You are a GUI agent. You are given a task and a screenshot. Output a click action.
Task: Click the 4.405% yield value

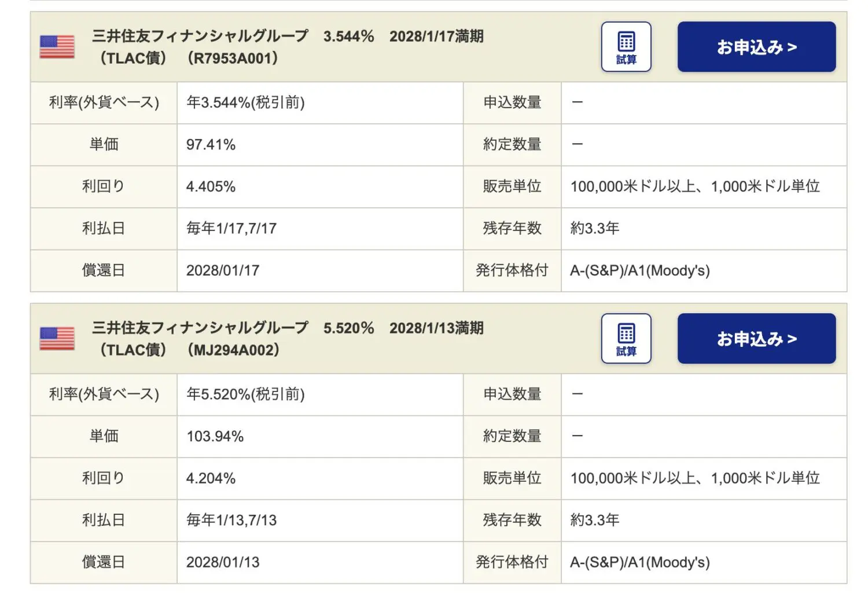coord(211,187)
